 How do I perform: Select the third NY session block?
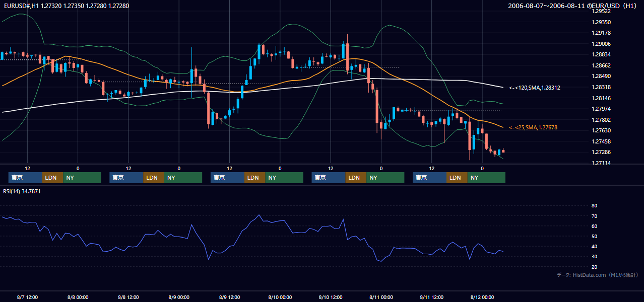(284, 178)
